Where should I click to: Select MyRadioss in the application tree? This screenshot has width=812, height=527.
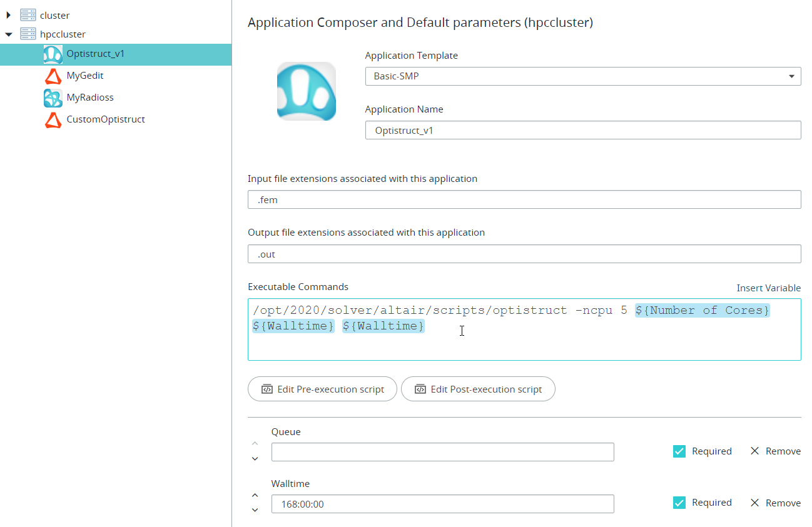[90, 98]
